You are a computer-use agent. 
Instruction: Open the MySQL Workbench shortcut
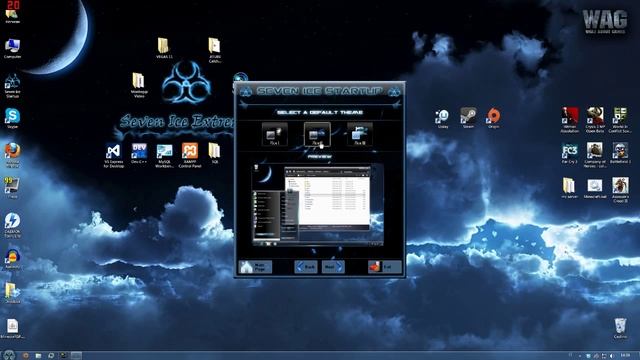(164, 156)
